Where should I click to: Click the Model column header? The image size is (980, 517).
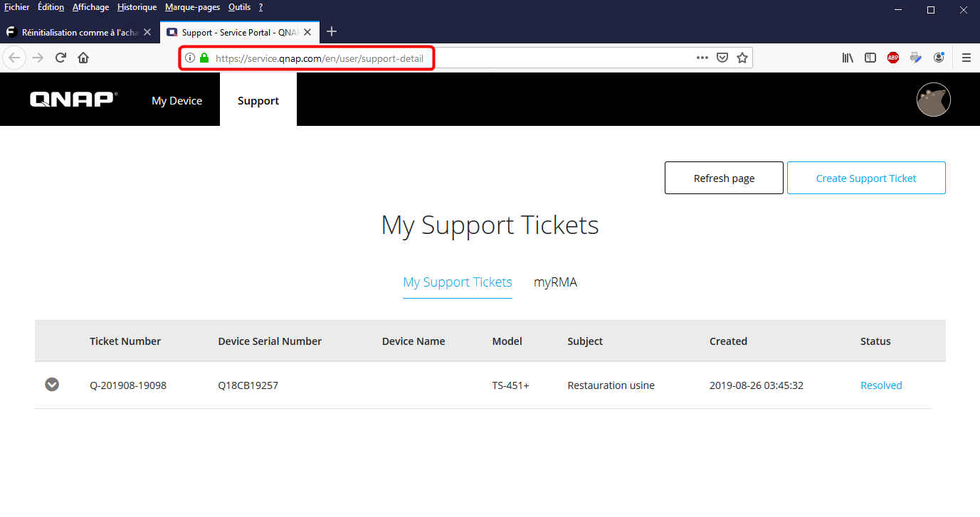pos(507,341)
